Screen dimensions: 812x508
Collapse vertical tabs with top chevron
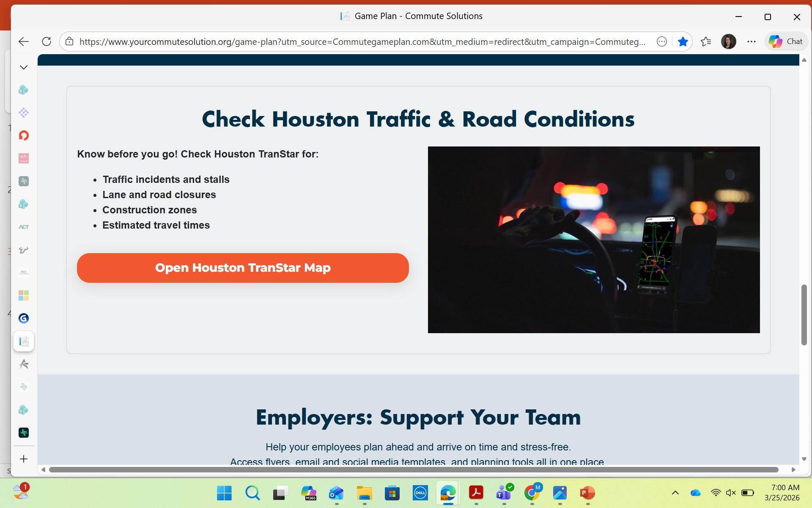click(x=24, y=67)
